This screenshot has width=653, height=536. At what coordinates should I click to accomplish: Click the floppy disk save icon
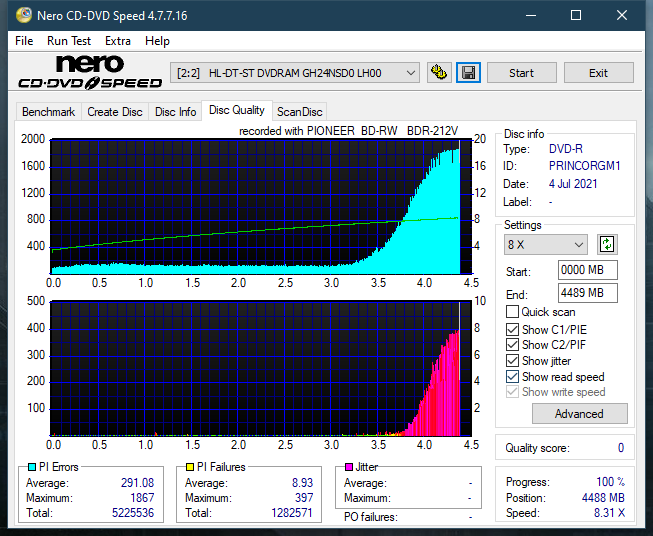[x=468, y=73]
